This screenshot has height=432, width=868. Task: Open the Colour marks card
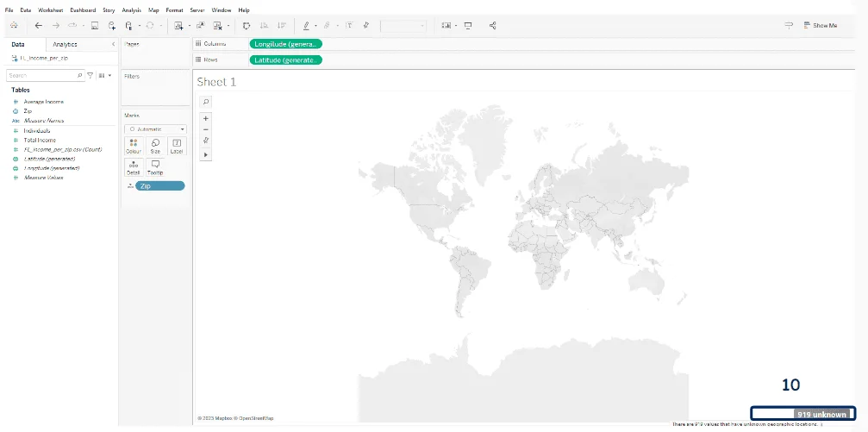pyautogui.click(x=133, y=146)
